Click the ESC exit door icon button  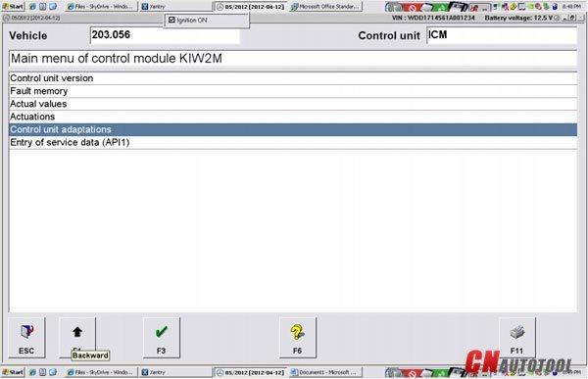click(x=26, y=338)
